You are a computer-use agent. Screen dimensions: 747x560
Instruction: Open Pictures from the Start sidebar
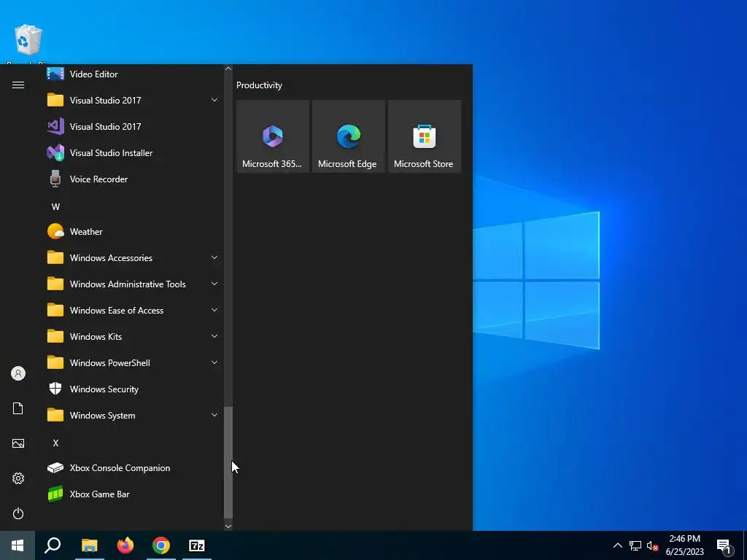18,443
